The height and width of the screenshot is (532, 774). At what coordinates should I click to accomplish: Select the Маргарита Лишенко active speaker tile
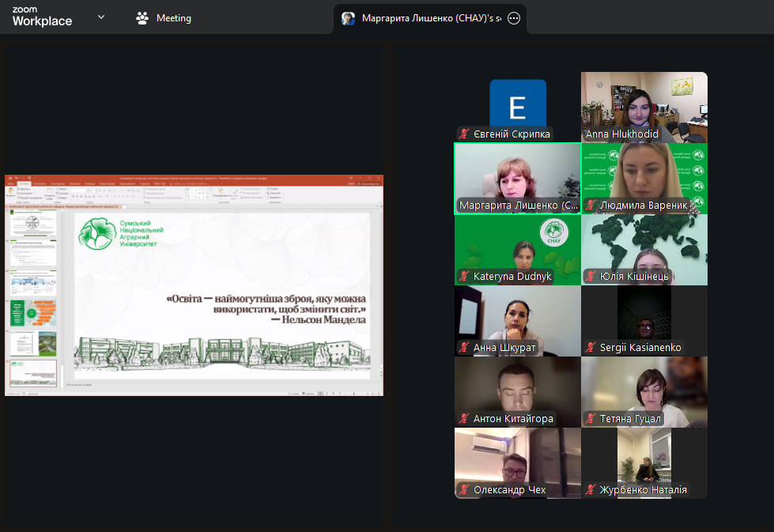pyautogui.click(x=518, y=174)
